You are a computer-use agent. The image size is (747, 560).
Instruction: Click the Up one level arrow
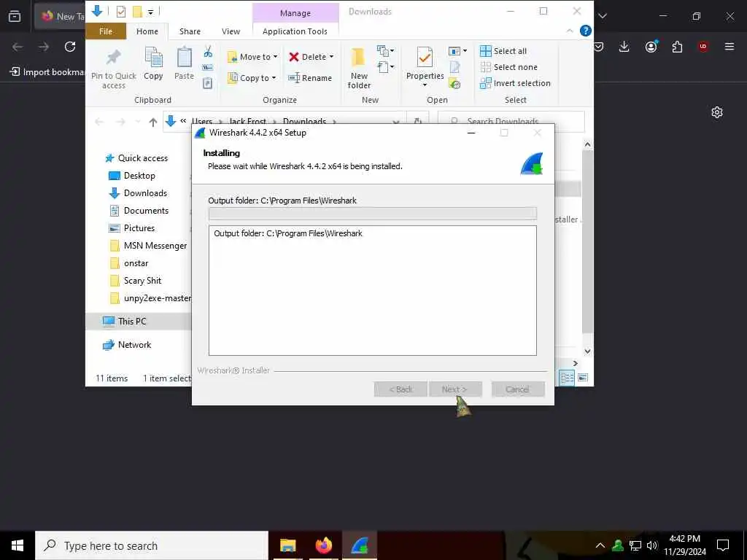click(x=153, y=122)
